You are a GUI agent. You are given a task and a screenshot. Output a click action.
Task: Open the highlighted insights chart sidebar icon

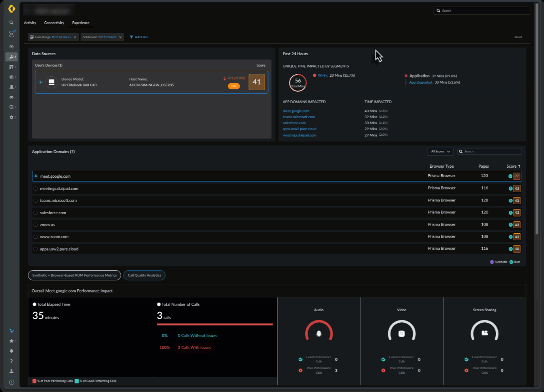11,57
